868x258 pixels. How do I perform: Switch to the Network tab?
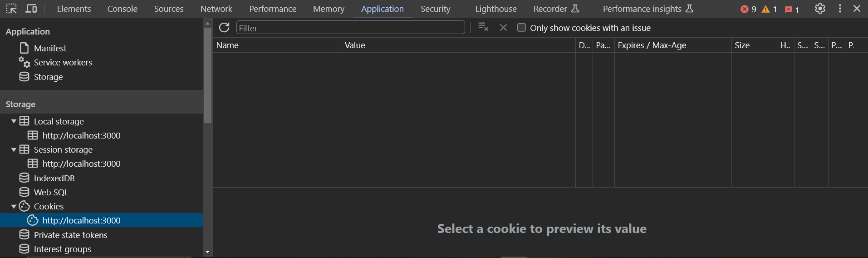216,9
